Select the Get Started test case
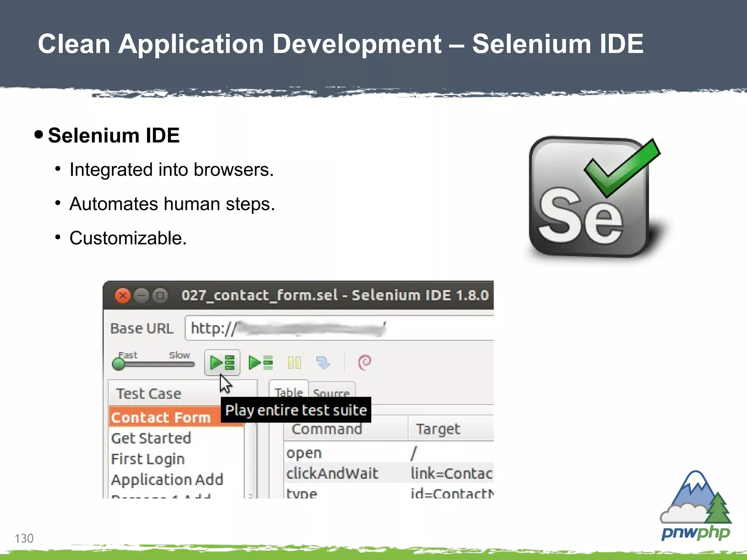The height and width of the screenshot is (560, 747). [176, 438]
